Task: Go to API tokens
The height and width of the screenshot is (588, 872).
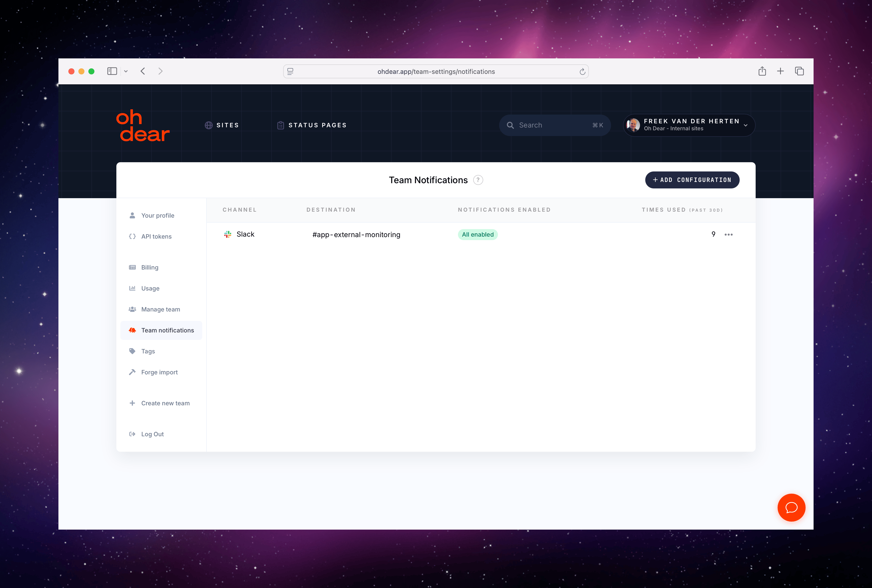Action: pos(161,237)
